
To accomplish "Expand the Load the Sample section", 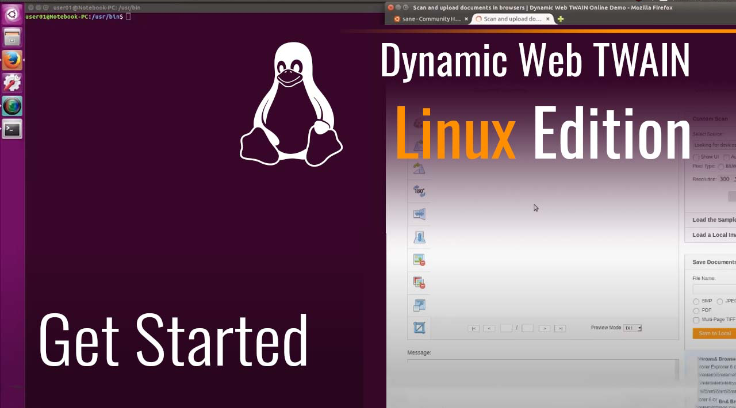I will pos(712,219).
